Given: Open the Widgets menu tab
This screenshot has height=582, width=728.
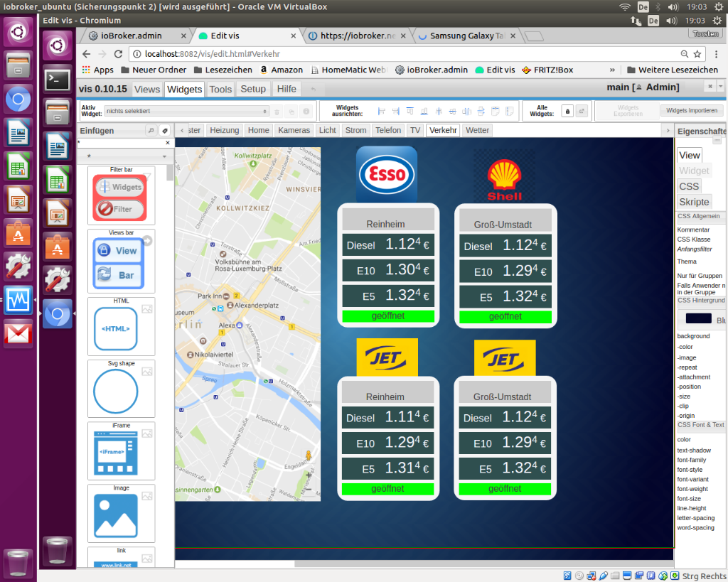Looking at the screenshot, I should pyautogui.click(x=184, y=89).
